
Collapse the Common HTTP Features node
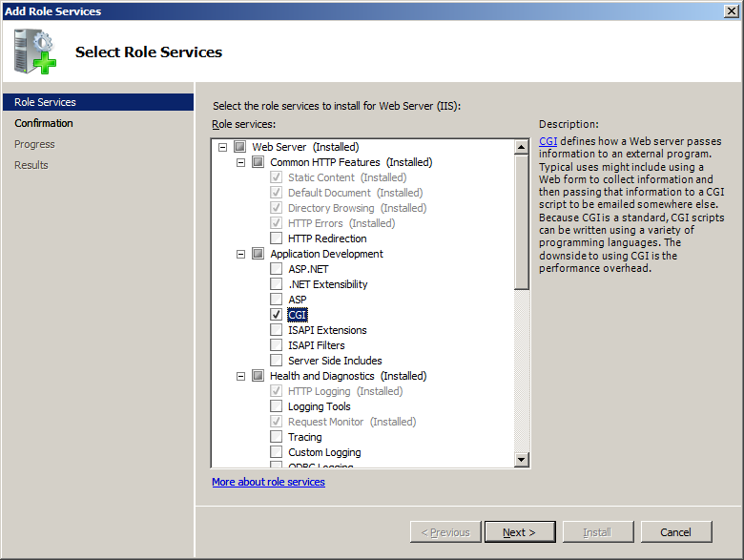click(x=241, y=162)
